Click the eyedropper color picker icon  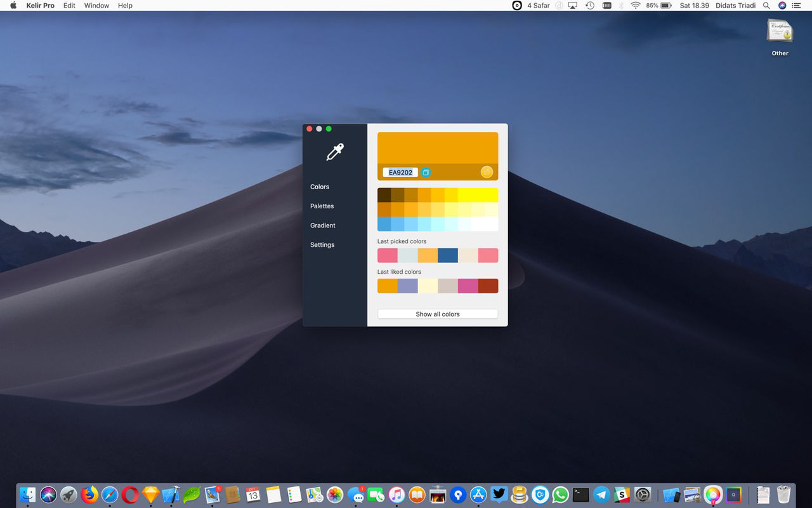pyautogui.click(x=335, y=152)
